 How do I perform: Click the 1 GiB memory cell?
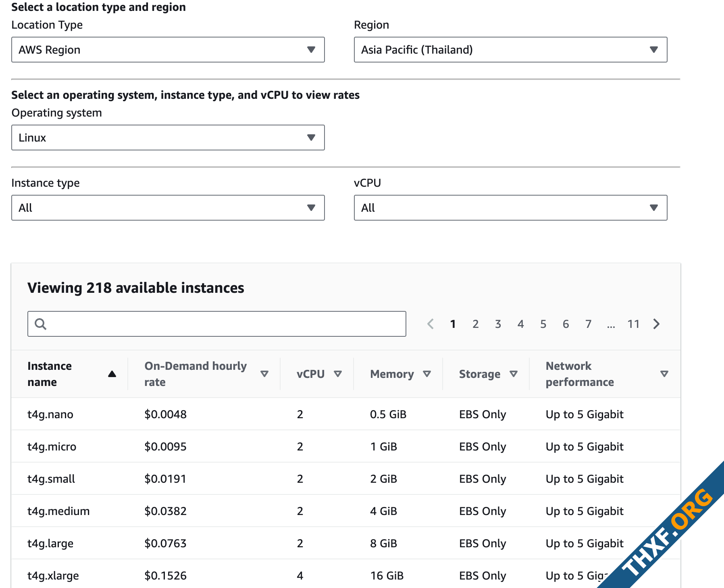pos(383,446)
